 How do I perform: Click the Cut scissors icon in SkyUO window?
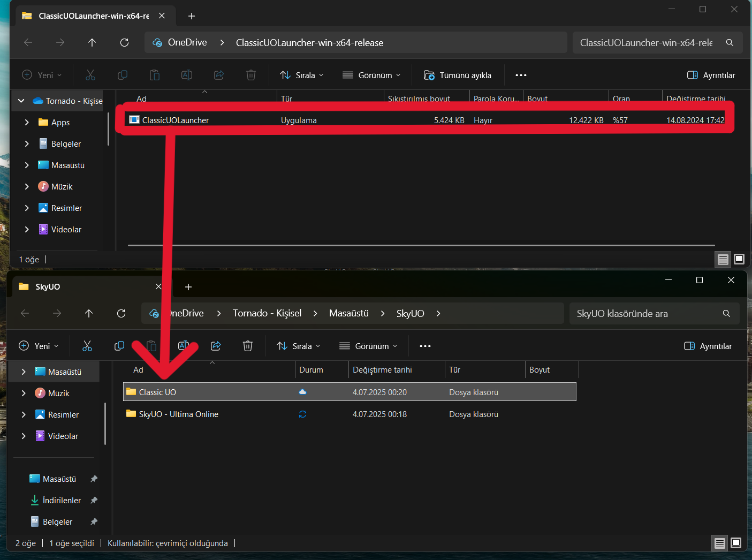tap(87, 346)
